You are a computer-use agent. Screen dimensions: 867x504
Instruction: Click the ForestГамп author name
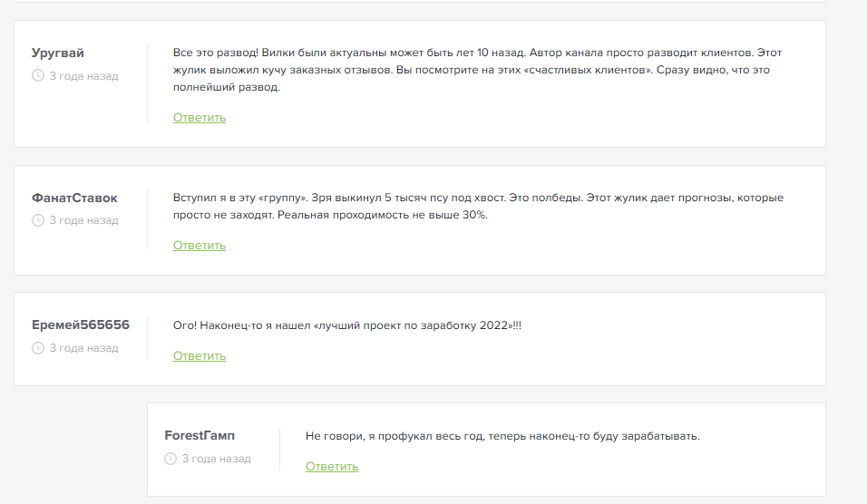coord(200,436)
